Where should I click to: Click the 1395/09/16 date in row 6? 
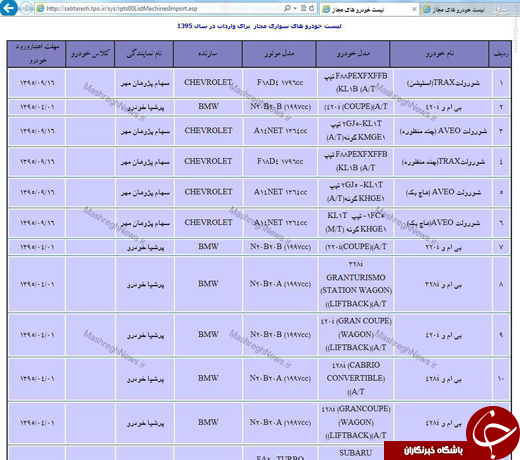click(x=37, y=223)
